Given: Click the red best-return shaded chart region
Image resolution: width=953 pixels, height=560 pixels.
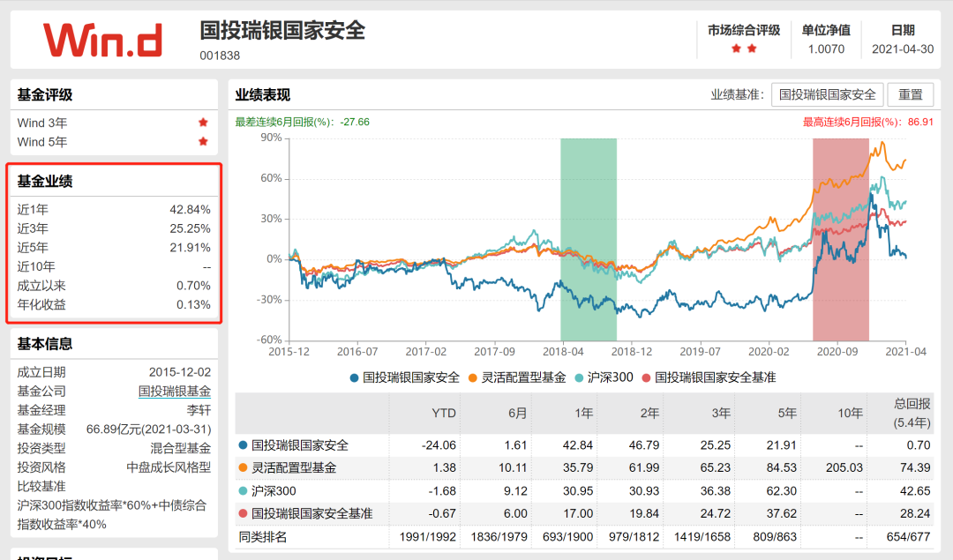Looking at the screenshot, I should [841, 239].
